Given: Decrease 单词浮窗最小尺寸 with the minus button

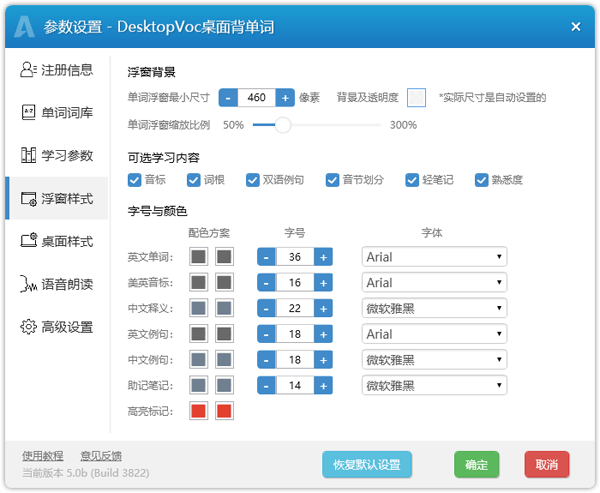Looking at the screenshot, I should pyautogui.click(x=228, y=98).
